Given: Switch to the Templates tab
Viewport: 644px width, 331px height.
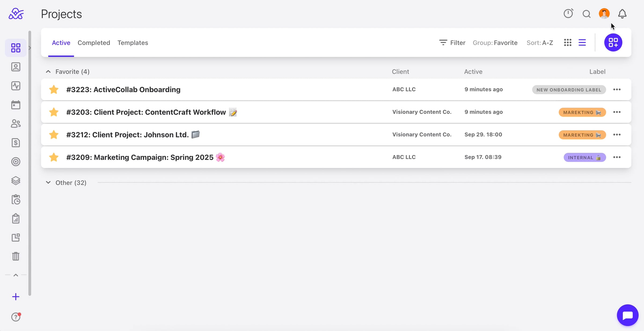Looking at the screenshot, I should 133,43.
